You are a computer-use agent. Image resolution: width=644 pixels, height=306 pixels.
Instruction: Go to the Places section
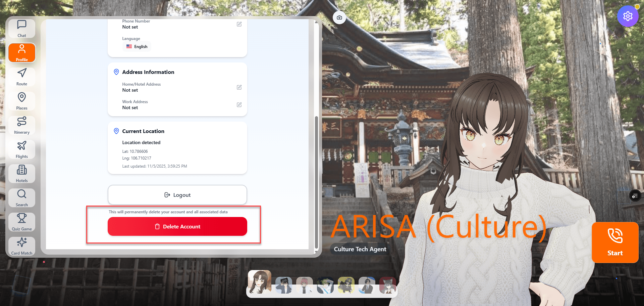click(x=22, y=101)
